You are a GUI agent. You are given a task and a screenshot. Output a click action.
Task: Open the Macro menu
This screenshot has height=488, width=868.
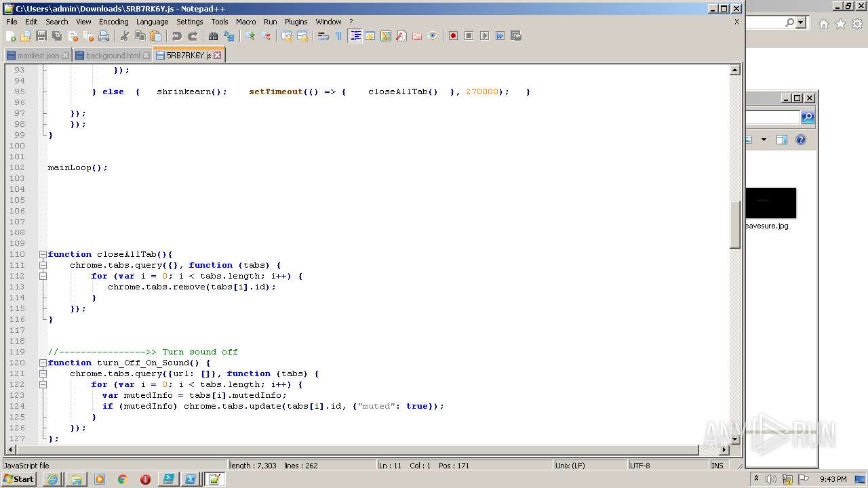245,22
